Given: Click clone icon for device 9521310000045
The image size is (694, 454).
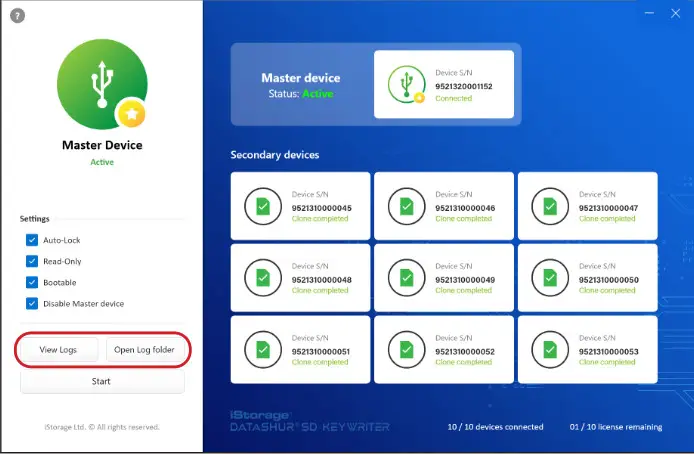Looking at the screenshot, I should point(263,206).
